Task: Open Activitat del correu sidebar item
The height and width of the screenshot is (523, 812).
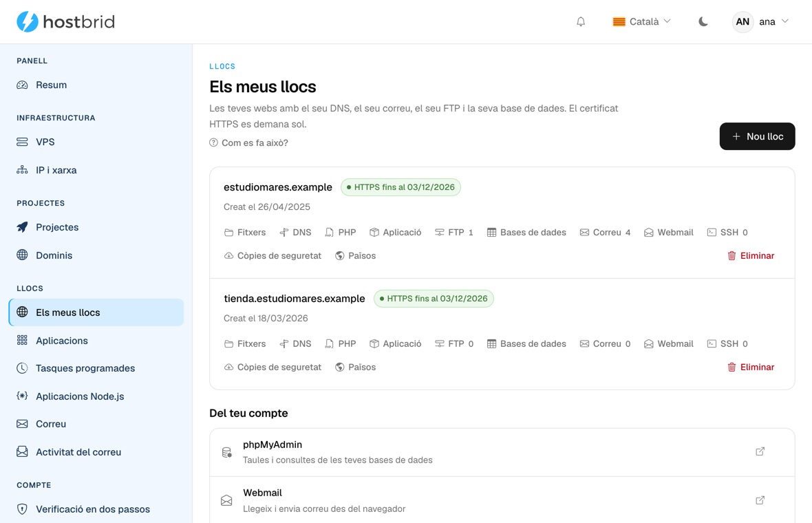Action: [96, 452]
